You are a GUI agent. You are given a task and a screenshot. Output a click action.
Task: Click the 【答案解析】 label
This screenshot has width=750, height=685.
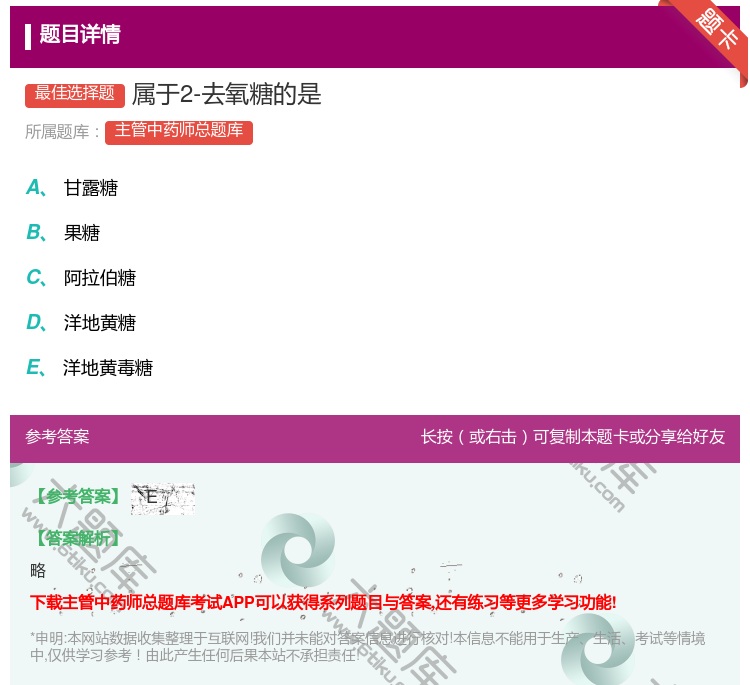[x=78, y=538]
